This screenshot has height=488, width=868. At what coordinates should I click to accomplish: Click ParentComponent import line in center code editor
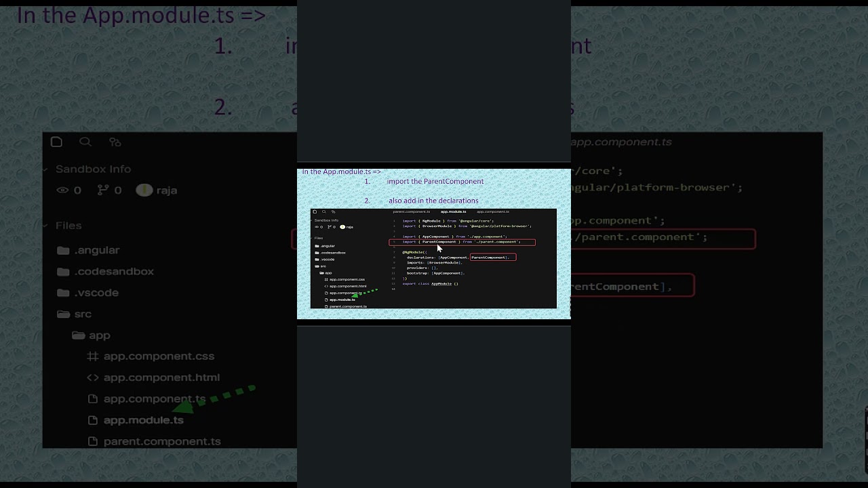[x=462, y=242]
